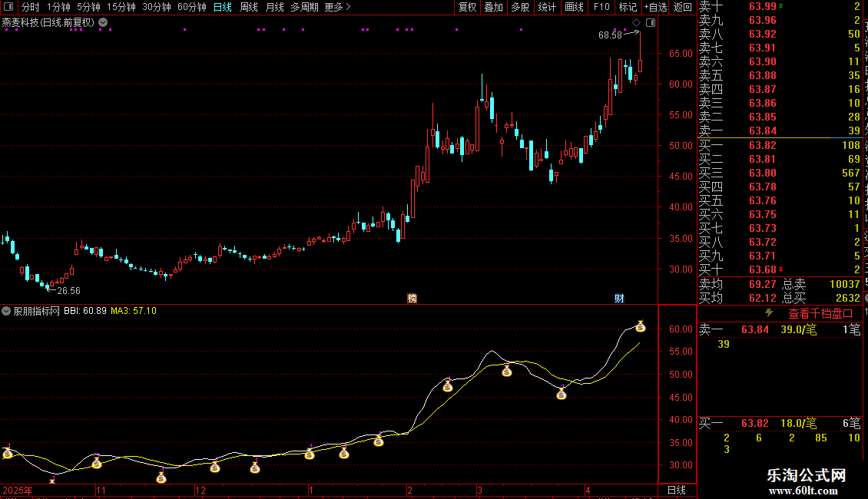868x499 pixels.
Task: Click the 39.0/笔 sell detail value
Action: 798,329
